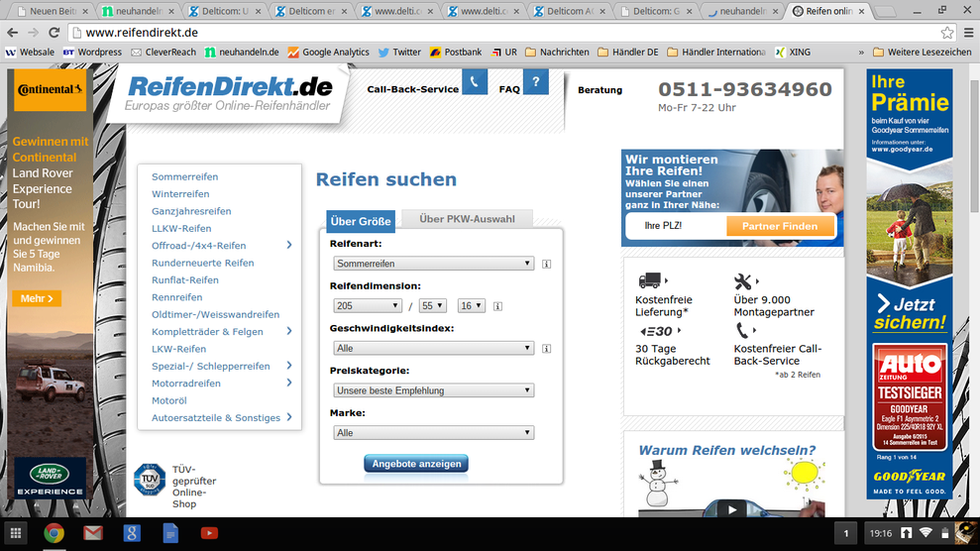Expand Motorradreifen submenu arrow
This screenshot has height=551, width=980.
(x=289, y=383)
